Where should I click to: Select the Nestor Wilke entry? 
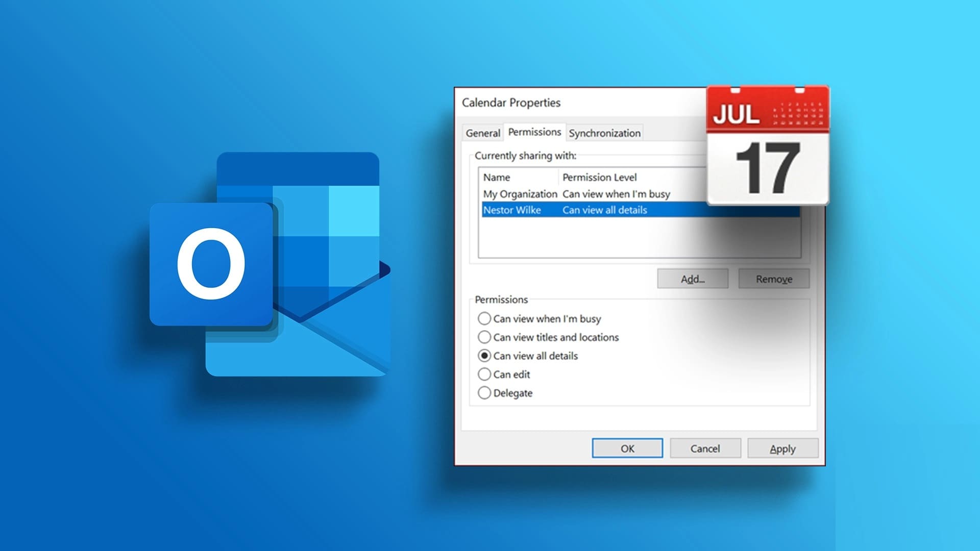point(512,210)
